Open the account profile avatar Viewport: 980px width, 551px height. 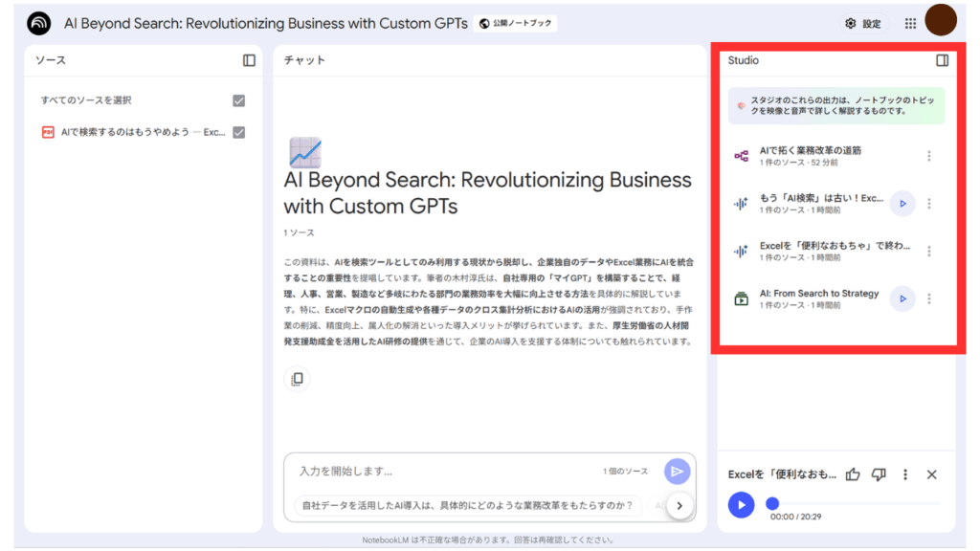point(941,20)
